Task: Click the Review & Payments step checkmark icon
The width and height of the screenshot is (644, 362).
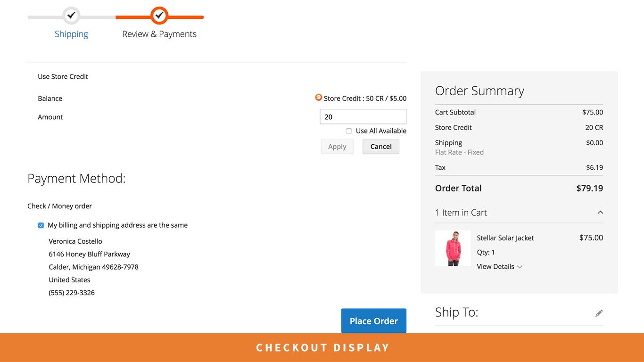Action: pos(159,16)
